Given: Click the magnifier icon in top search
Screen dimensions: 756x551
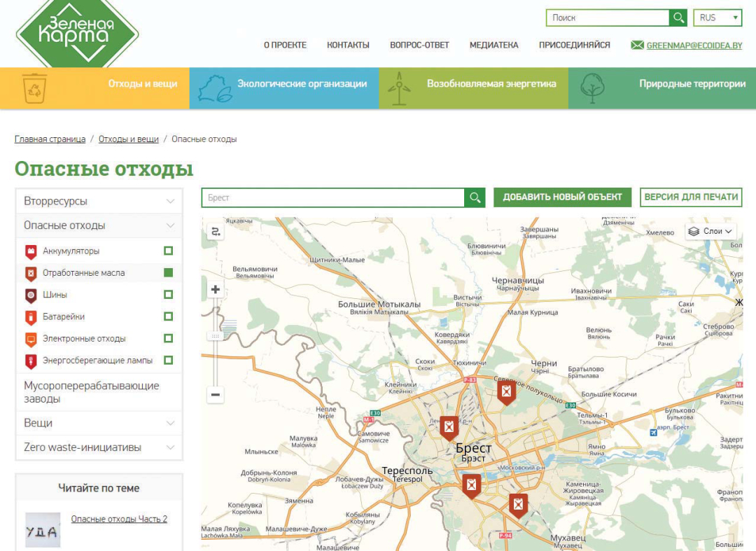Looking at the screenshot, I should (678, 18).
